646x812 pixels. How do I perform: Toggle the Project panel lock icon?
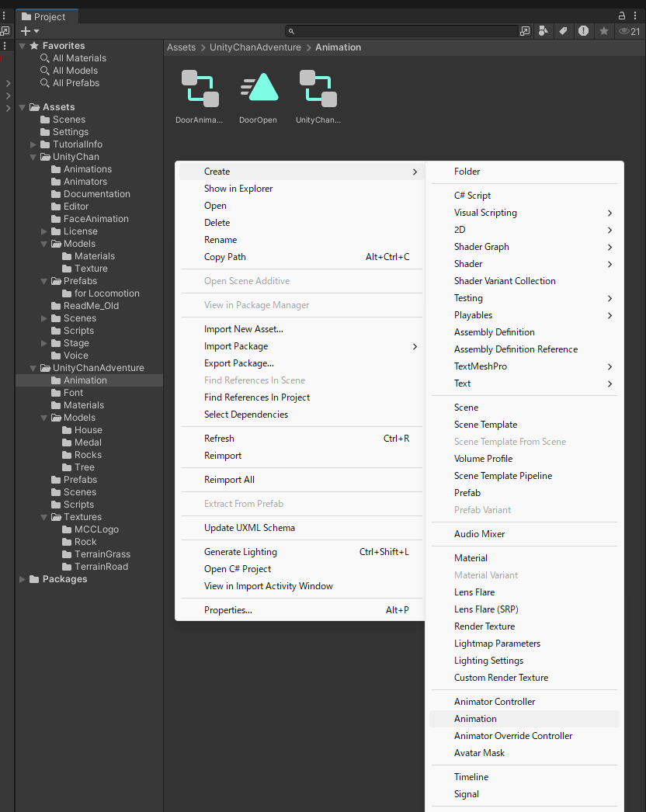622,16
